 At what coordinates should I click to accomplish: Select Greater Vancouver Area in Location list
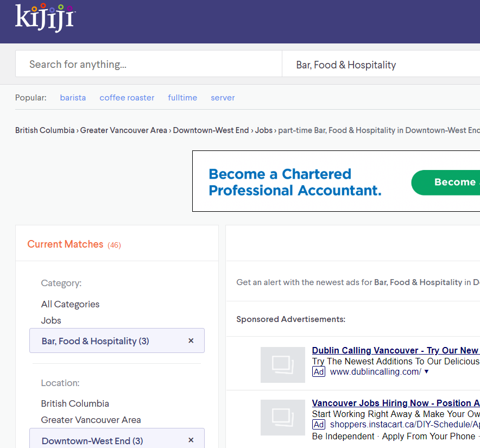(91, 420)
